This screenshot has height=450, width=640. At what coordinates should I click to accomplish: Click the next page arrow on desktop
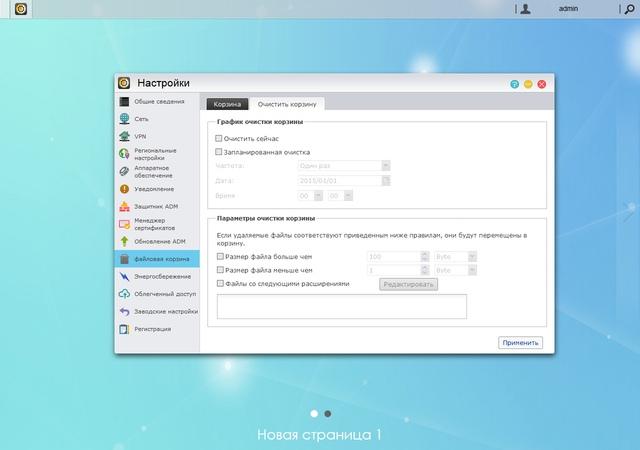[x=629, y=212]
